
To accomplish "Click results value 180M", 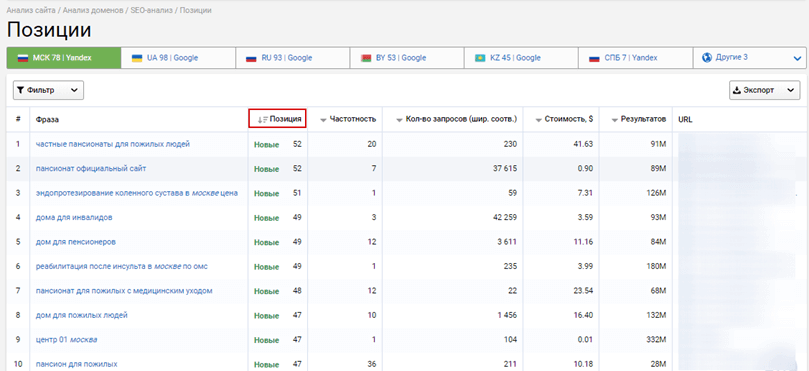I will click(657, 267).
